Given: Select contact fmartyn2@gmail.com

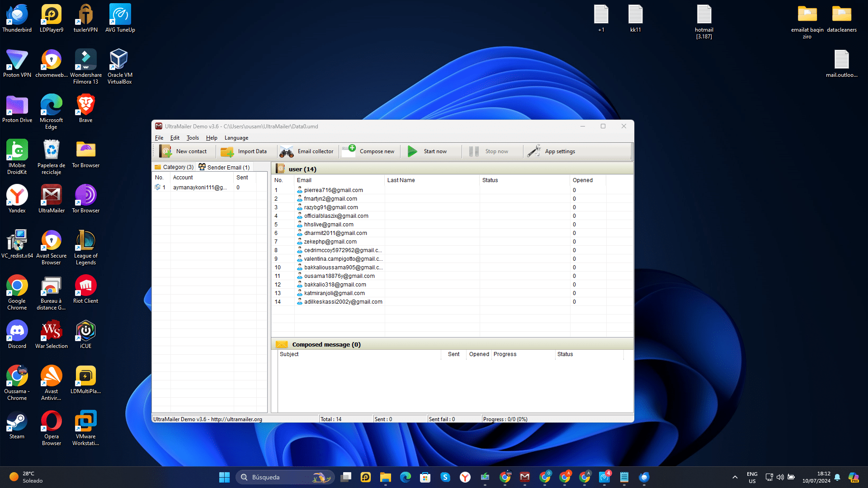Looking at the screenshot, I should 330,199.
